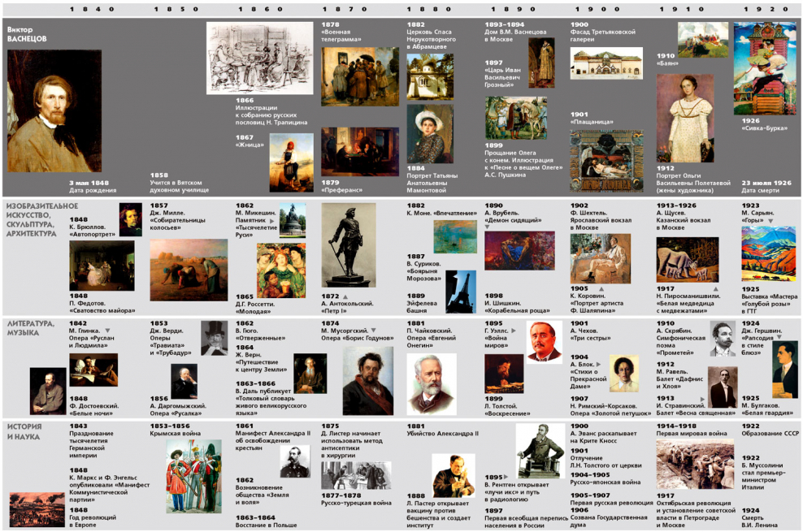Image resolution: width=803 pixels, height=532 pixels.
Task: Jump to the 1880 decade marker
Action: pos(428,9)
